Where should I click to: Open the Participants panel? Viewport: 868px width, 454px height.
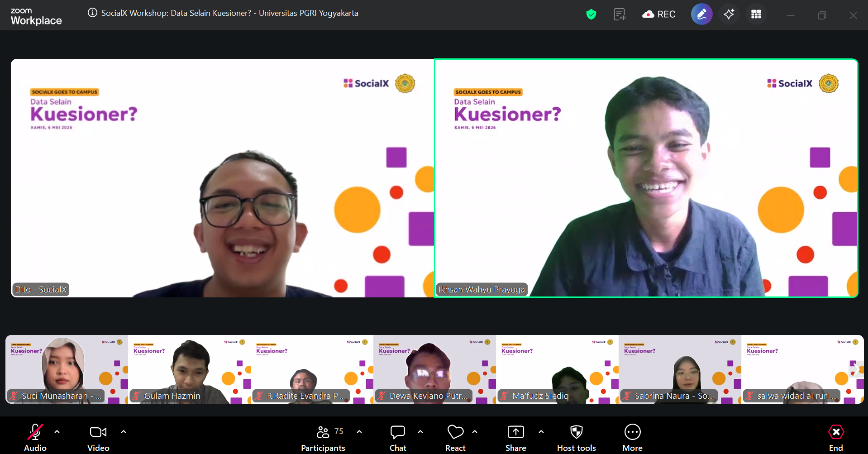(x=323, y=437)
